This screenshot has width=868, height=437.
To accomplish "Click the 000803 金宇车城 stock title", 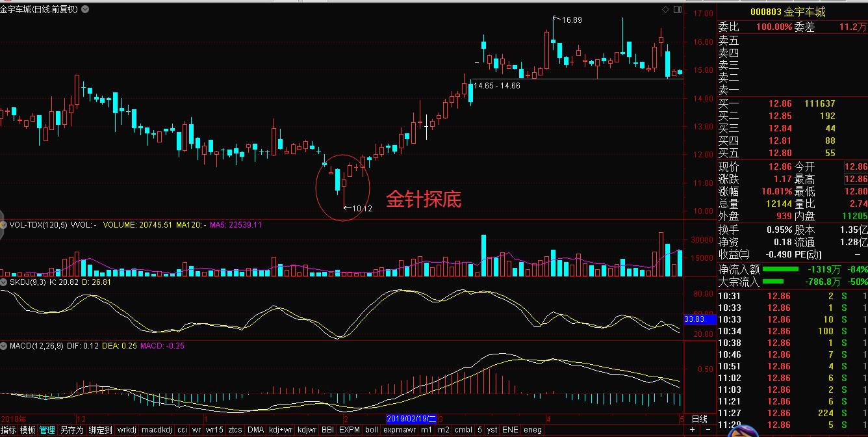I will coord(787,12).
